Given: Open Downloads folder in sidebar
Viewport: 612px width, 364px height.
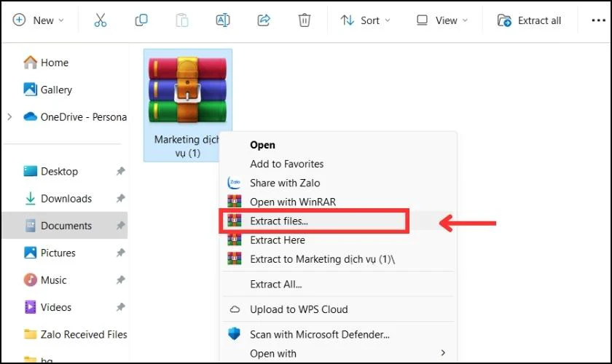Looking at the screenshot, I should tap(58, 199).
